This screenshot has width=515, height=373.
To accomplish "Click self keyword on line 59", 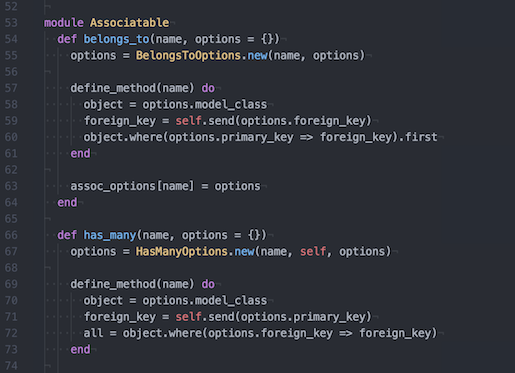I will [188, 121].
